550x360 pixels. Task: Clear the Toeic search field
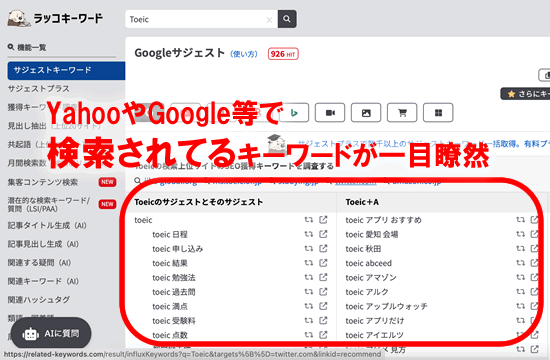click(x=269, y=20)
